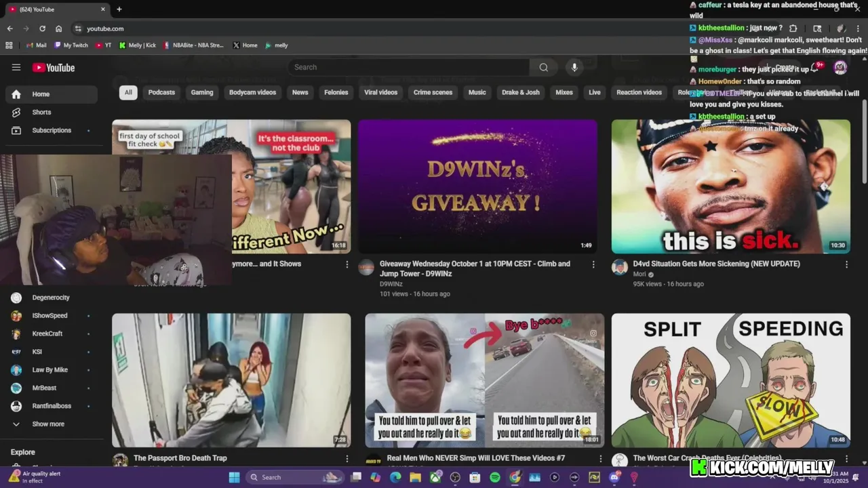Open the KSI subscription channel
Viewport: 868px width, 488px height.
52,352
